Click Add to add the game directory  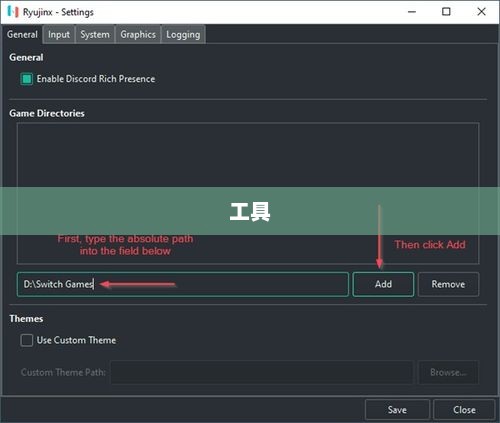[383, 284]
